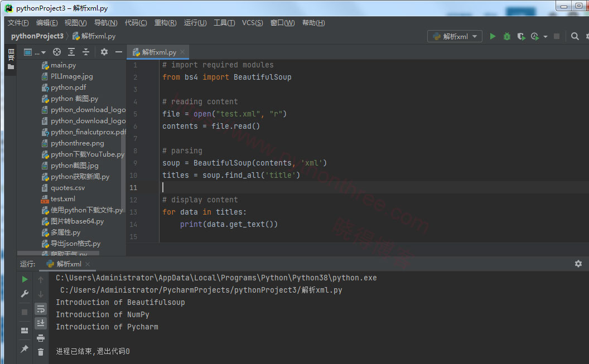Open Search Everywhere magnifier icon

tap(574, 36)
